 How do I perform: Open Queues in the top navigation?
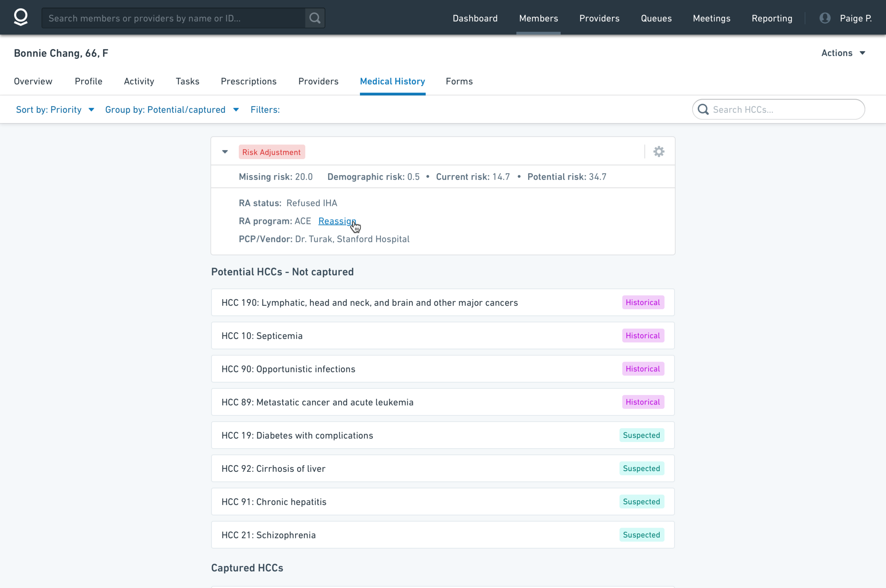point(656,18)
